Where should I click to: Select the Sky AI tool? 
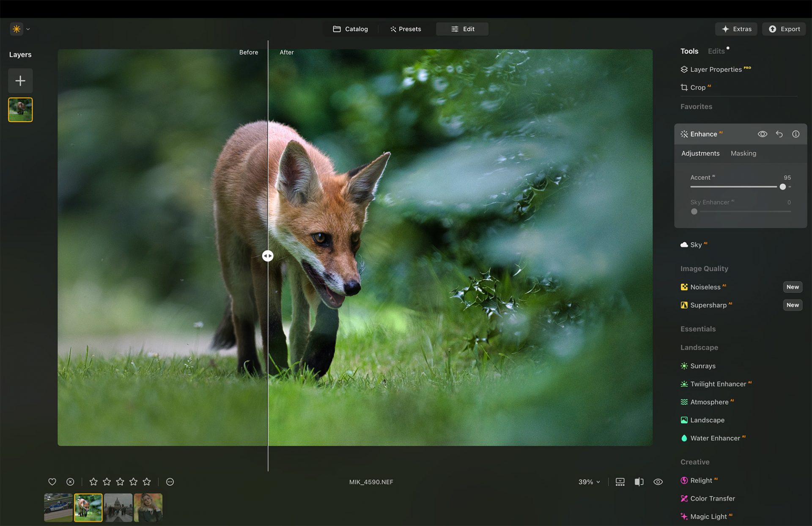(696, 245)
